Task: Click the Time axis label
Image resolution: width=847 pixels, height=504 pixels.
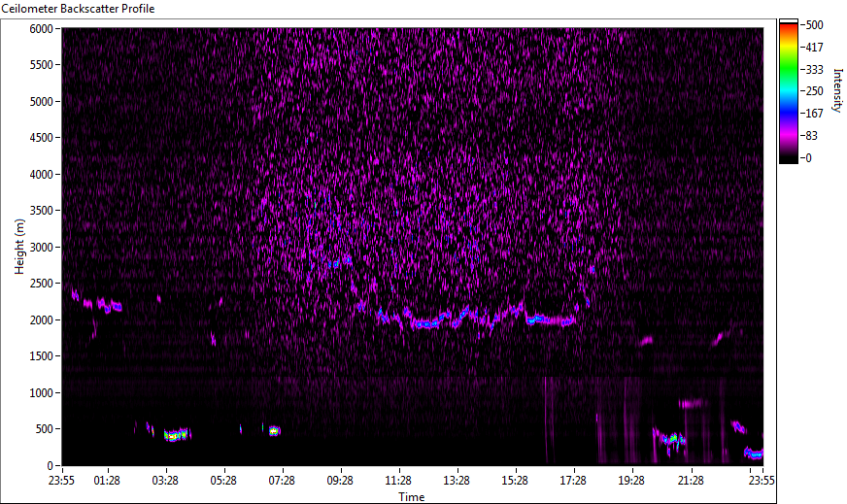Action: [412, 497]
